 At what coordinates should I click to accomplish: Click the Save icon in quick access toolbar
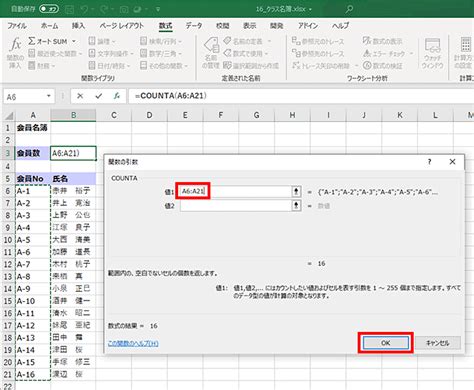click(x=70, y=9)
